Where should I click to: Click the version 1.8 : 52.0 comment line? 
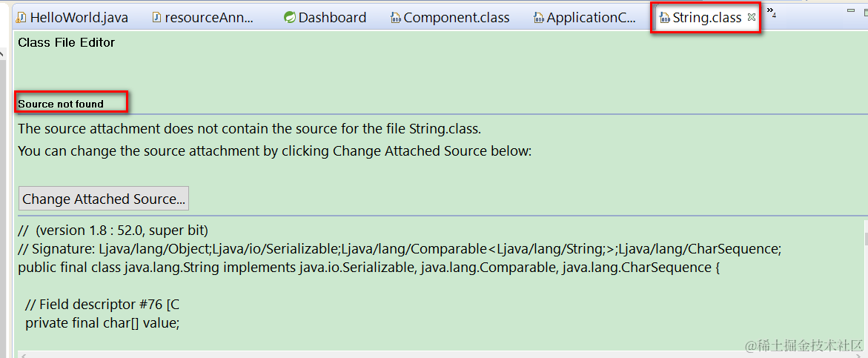pyautogui.click(x=113, y=231)
